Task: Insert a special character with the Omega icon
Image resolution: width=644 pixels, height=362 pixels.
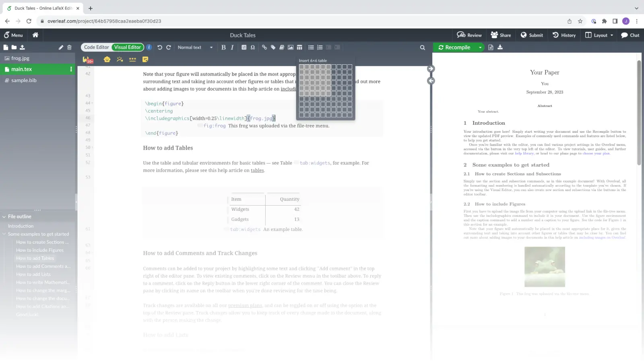Action: click(252, 47)
